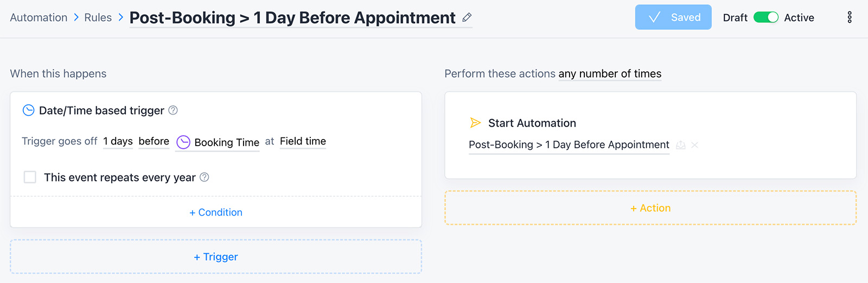This screenshot has width=868, height=283.
Task: Add a new Condition
Action: 216,212
